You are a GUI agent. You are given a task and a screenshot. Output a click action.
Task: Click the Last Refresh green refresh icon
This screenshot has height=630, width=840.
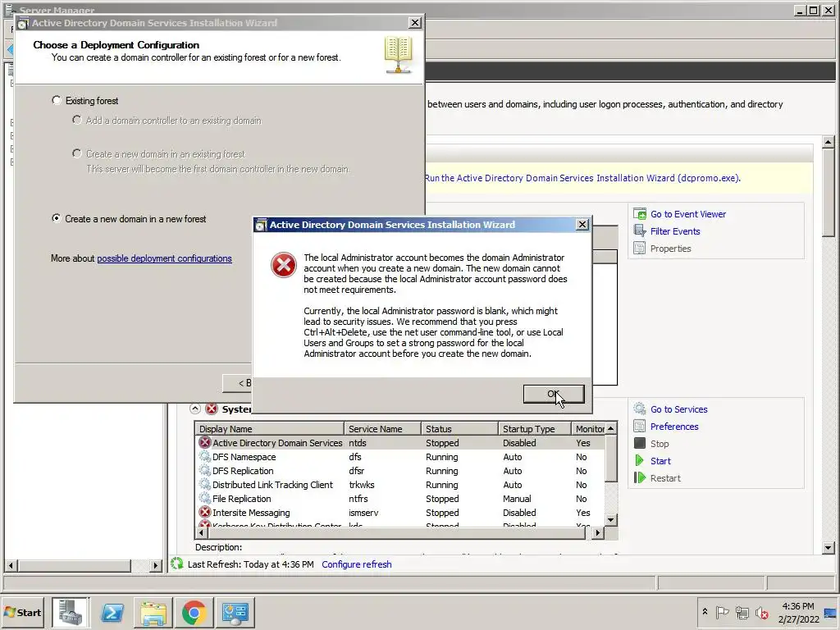click(x=177, y=564)
